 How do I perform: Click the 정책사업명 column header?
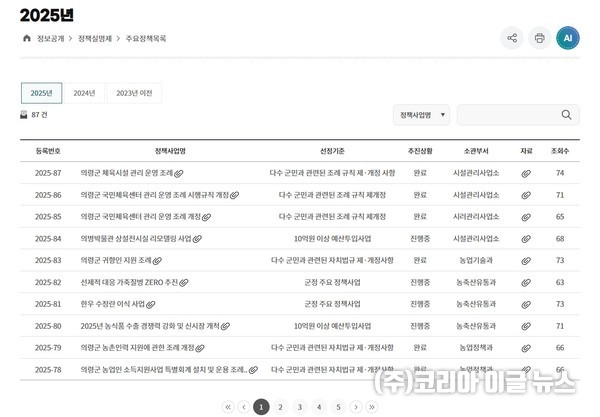pyautogui.click(x=170, y=151)
